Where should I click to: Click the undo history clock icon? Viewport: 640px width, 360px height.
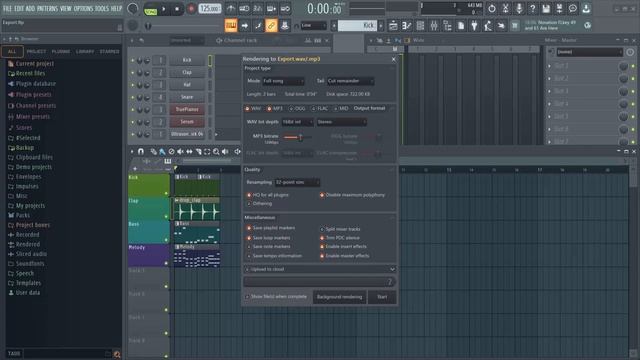tap(492, 8)
